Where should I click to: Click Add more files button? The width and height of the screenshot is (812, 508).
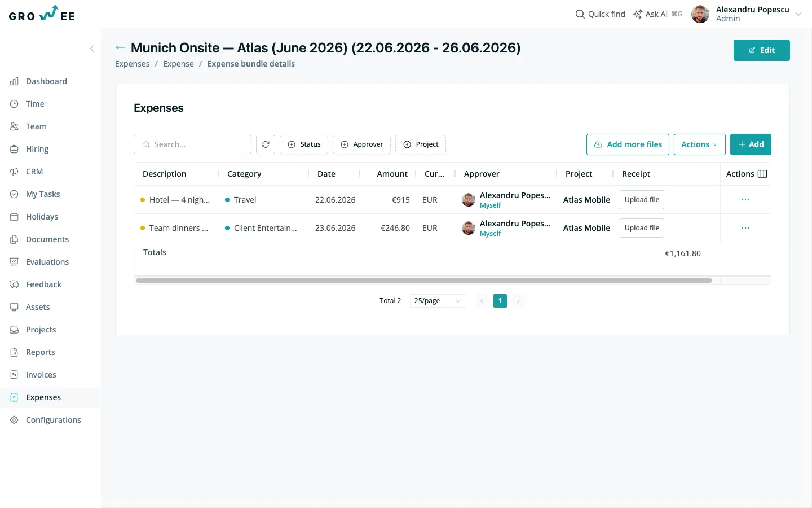(x=628, y=144)
